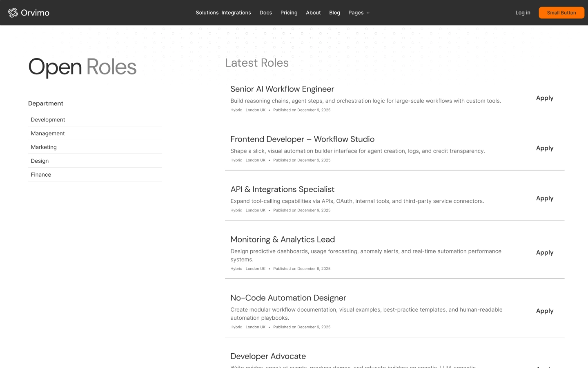Viewport: 588px width, 368px height.
Task: Apply for Frontend Developer – Workflow Studio
Action: click(x=545, y=148)
